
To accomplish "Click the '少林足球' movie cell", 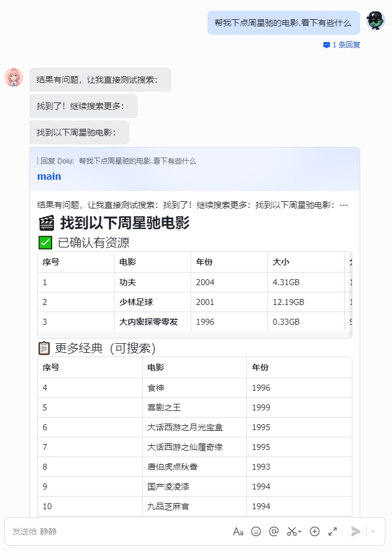I will coord(152,302).
